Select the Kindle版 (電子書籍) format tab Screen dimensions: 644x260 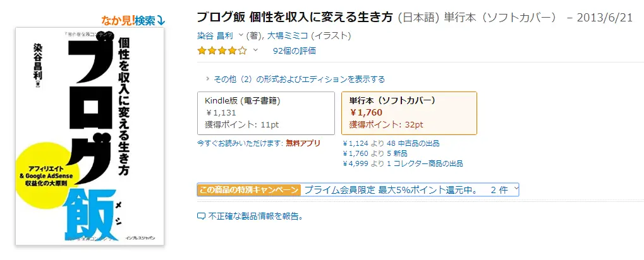pyautogui.click(x=265, y=113)
